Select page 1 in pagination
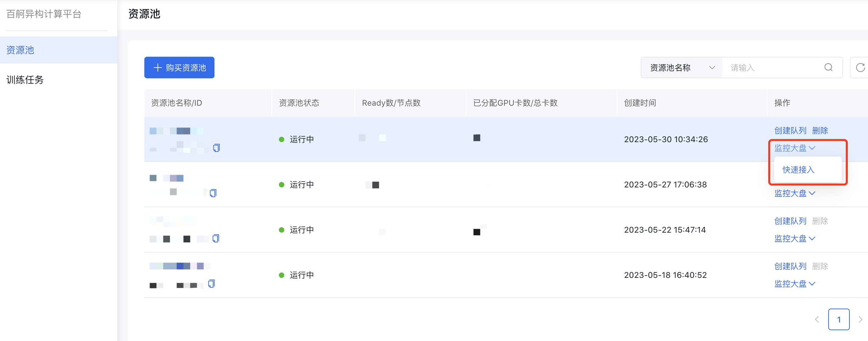The height and width of the screenshot is (341, 868). [x=839, y=319]
